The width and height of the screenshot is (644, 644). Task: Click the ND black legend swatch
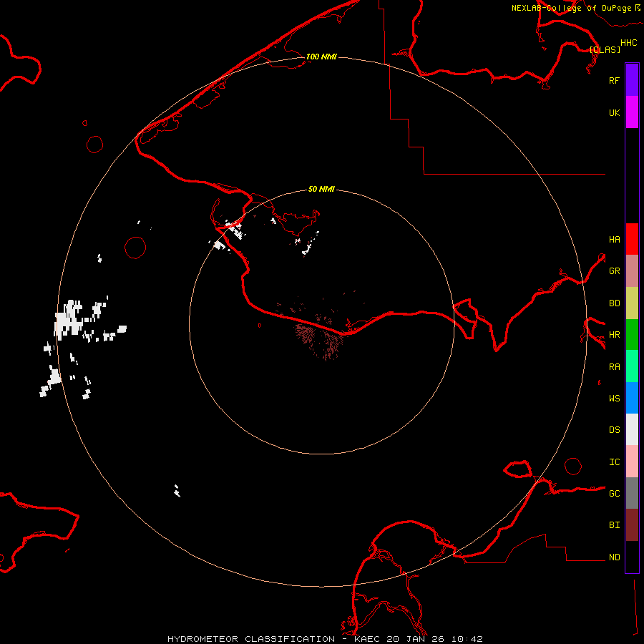point(632,557)
